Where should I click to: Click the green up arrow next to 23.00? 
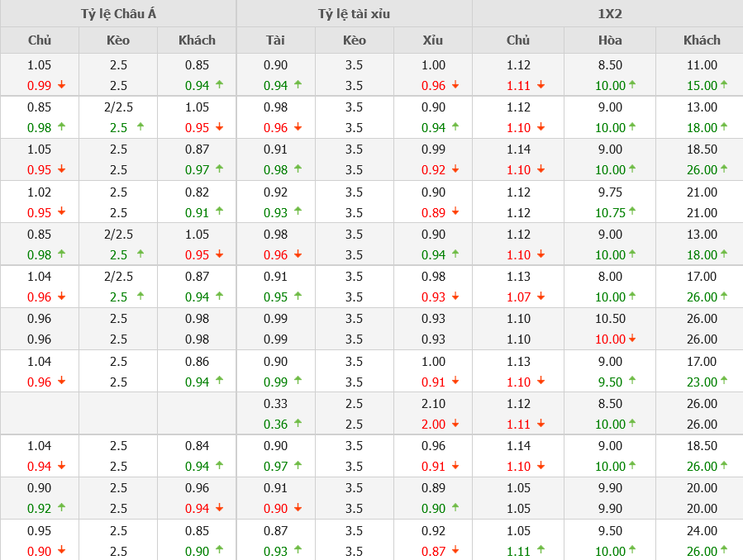coord(724,380)
